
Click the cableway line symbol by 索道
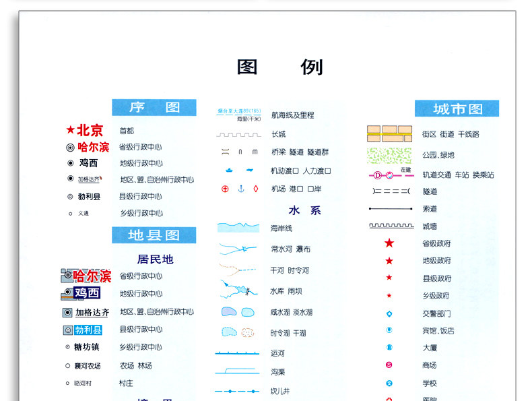pos(391,208)
